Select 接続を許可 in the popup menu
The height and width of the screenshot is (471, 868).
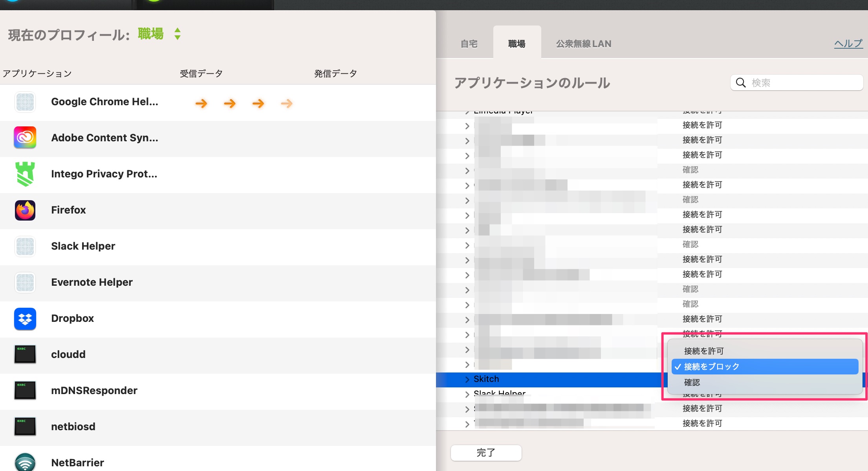point(765,351)
